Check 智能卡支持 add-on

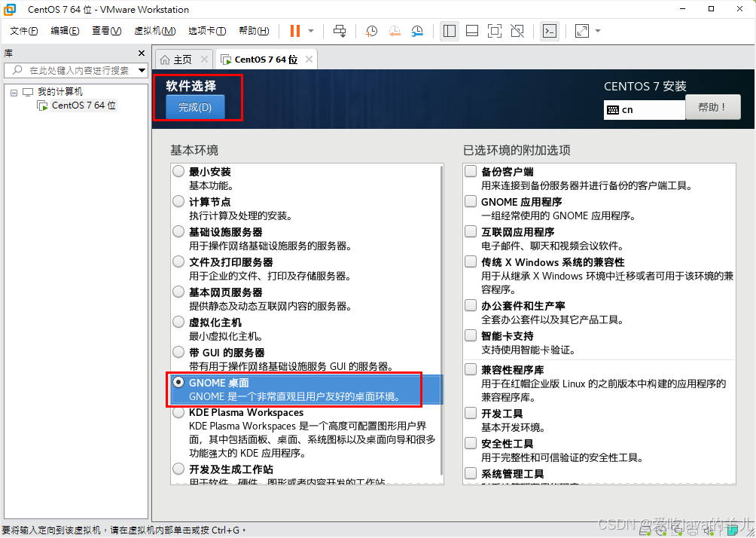point(471,335)
